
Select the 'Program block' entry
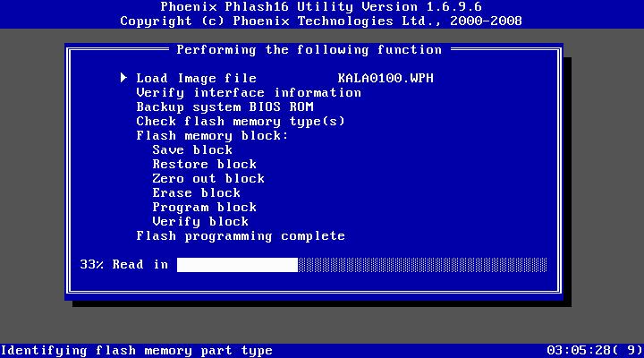pyautogui.click(x=204, y=207)
